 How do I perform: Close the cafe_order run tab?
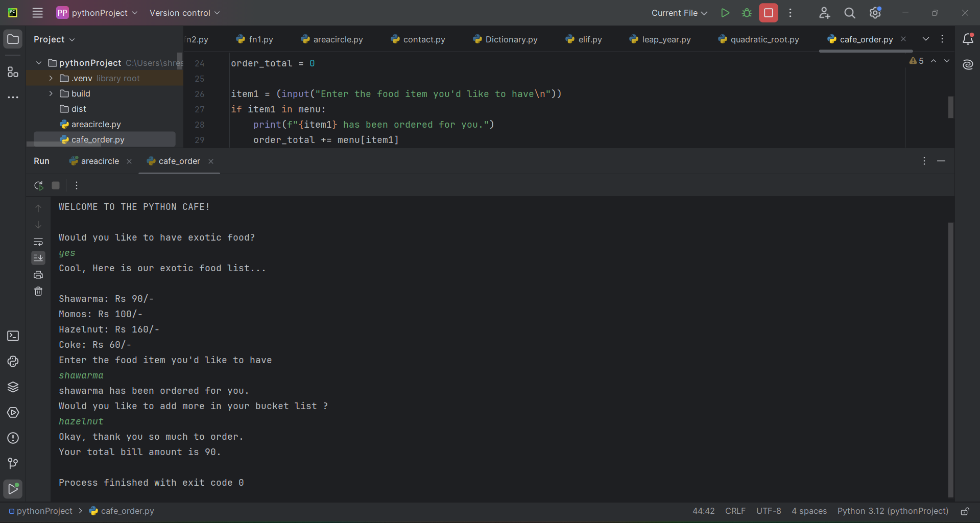(x=211, y=161)
